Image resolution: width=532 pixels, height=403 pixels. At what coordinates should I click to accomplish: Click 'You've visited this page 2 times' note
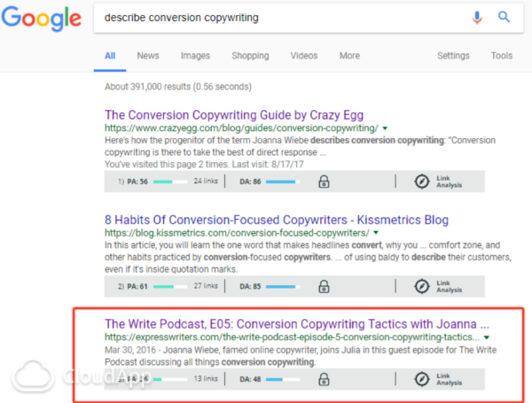(204, 165)
